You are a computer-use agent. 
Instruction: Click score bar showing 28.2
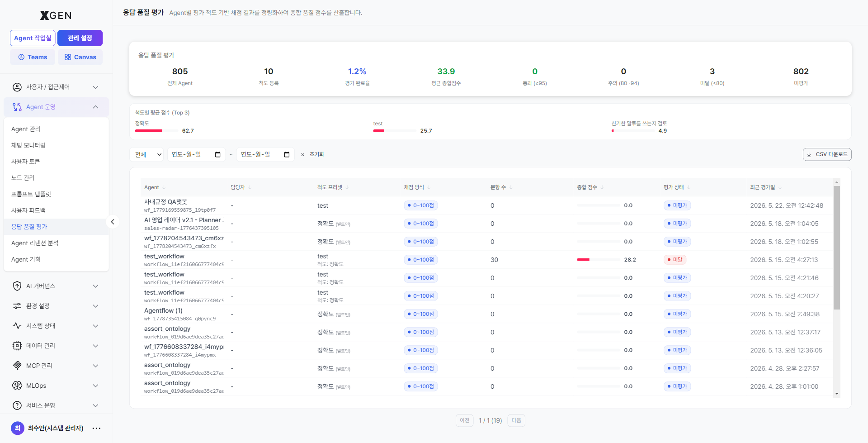pyautogui.click(x=599, y=260)
